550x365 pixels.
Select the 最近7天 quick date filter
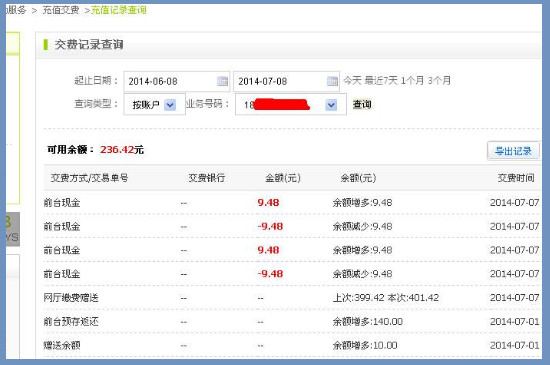[x=381, y=81]
